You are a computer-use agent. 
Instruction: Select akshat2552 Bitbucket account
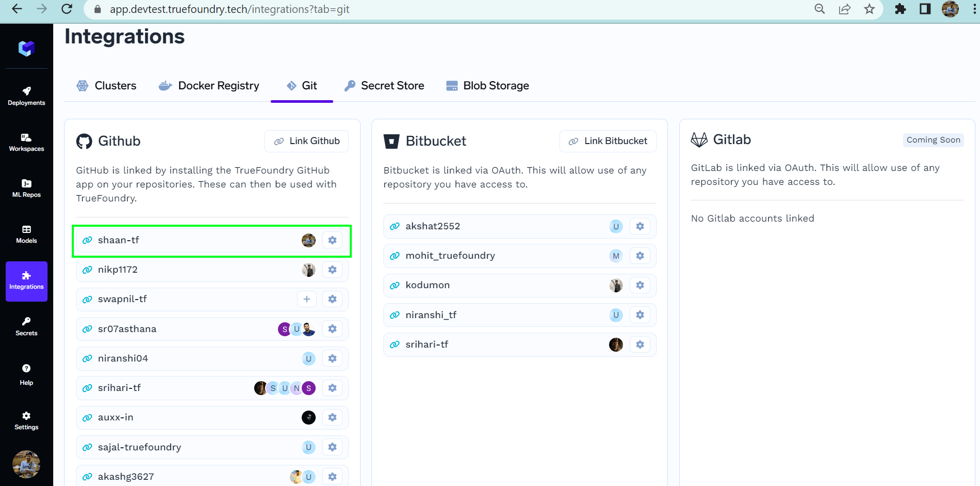[x=520, y=226]
